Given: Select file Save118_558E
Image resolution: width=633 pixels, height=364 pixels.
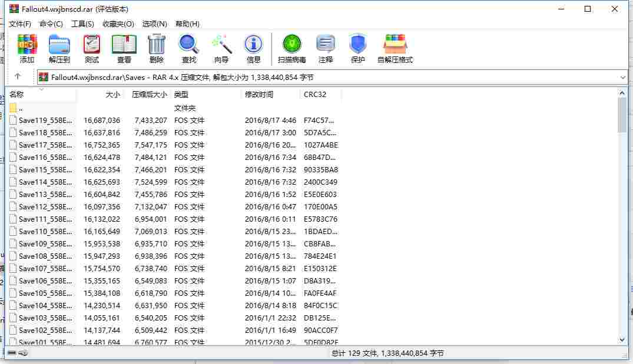Looking at the screenshot, I should 45,133.
